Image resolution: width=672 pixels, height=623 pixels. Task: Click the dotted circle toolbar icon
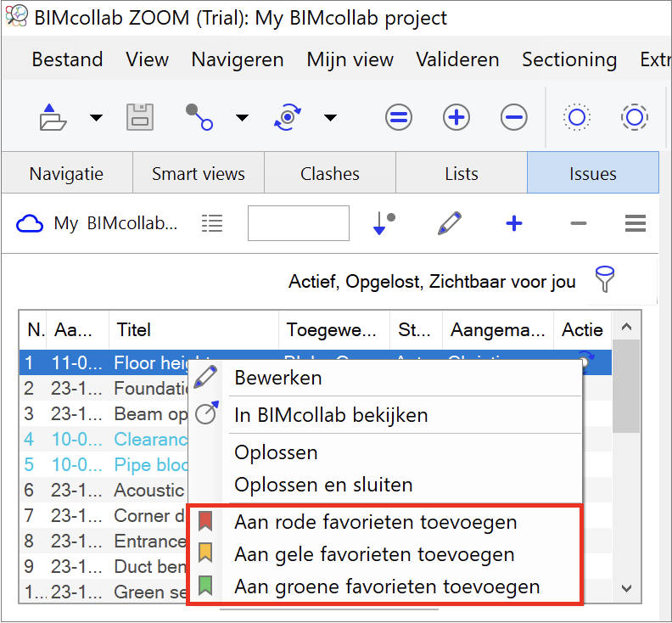(x=577, y=117)
